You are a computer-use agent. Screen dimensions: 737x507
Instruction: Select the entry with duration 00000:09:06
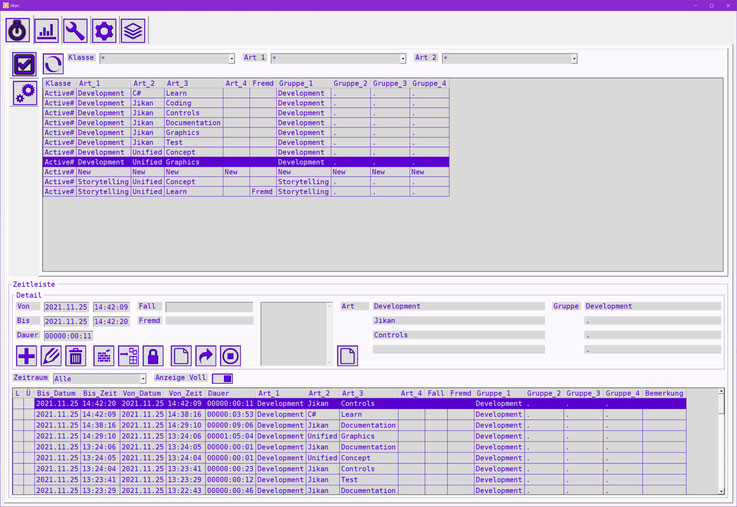[x=349, y=425]
